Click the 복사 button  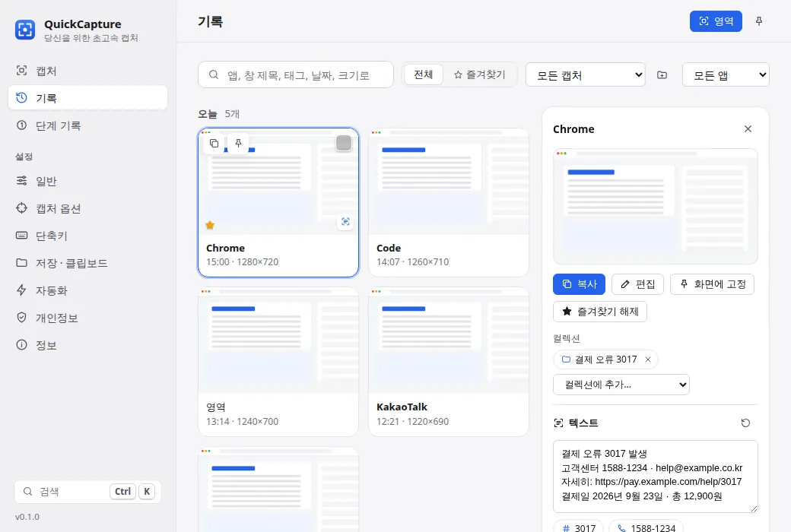click(x=579, y=284)
